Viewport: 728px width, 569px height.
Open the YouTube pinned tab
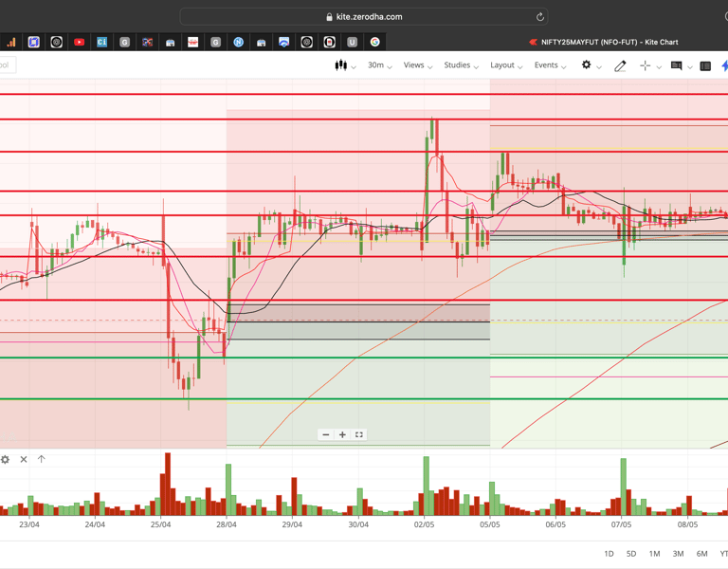pyautogui.click(x=79, y=43)
